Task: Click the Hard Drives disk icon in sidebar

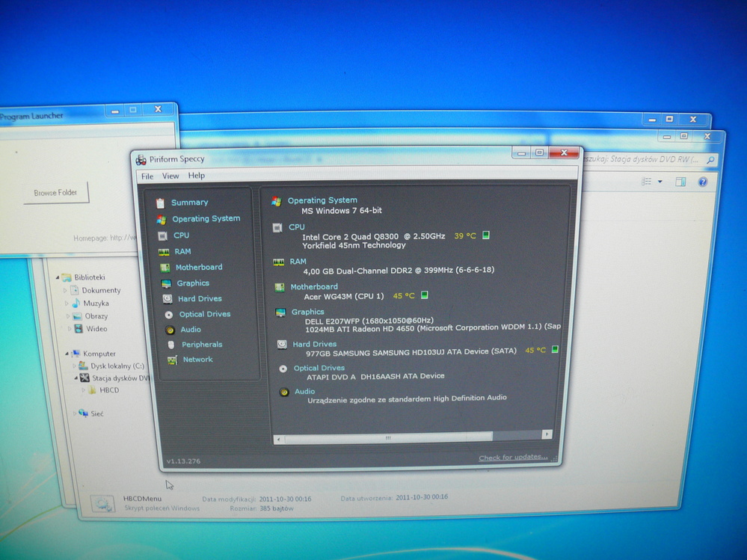Action: coord(167,299)
